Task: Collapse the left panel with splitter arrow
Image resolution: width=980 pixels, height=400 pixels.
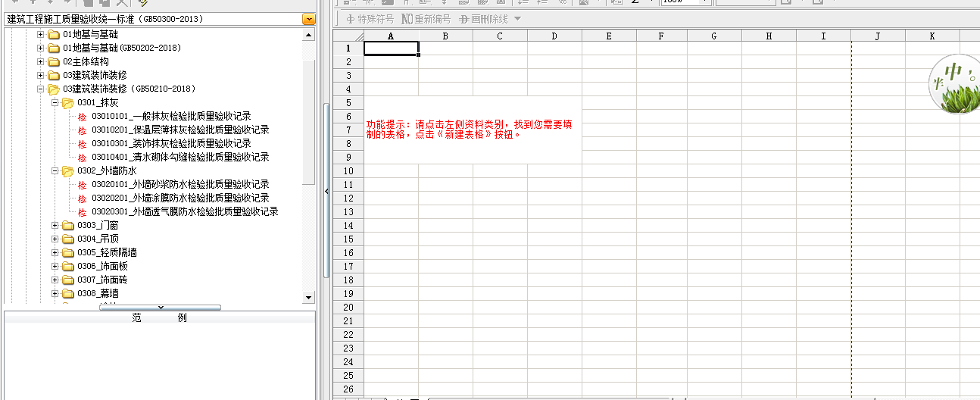Action: click(x=326, y=192)
